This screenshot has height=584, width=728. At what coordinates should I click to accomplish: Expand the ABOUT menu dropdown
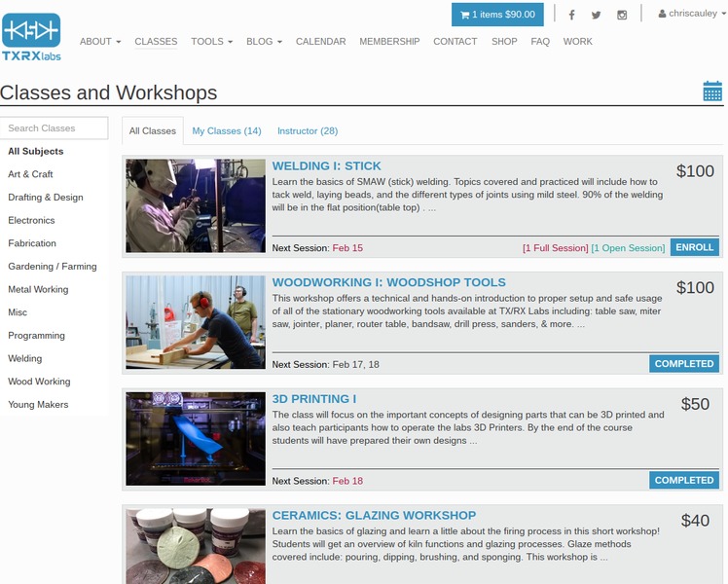[100, 42]
